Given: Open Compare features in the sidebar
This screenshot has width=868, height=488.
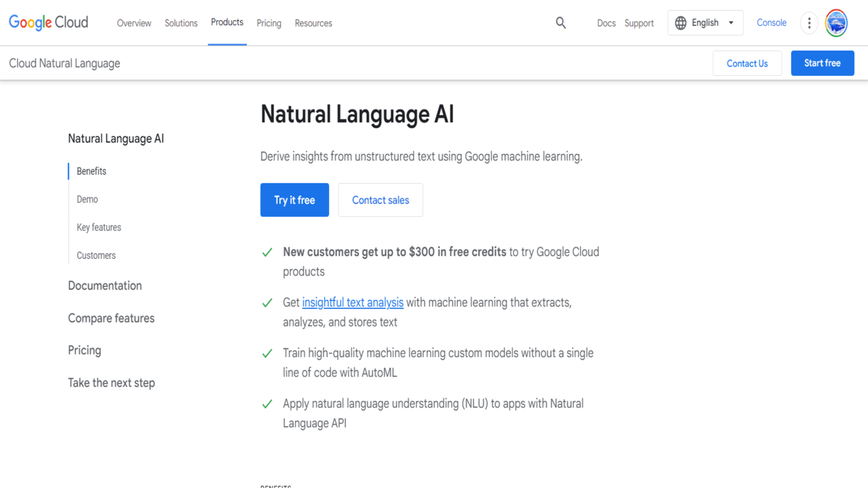Looking at the screenshot, I should 111,318.
